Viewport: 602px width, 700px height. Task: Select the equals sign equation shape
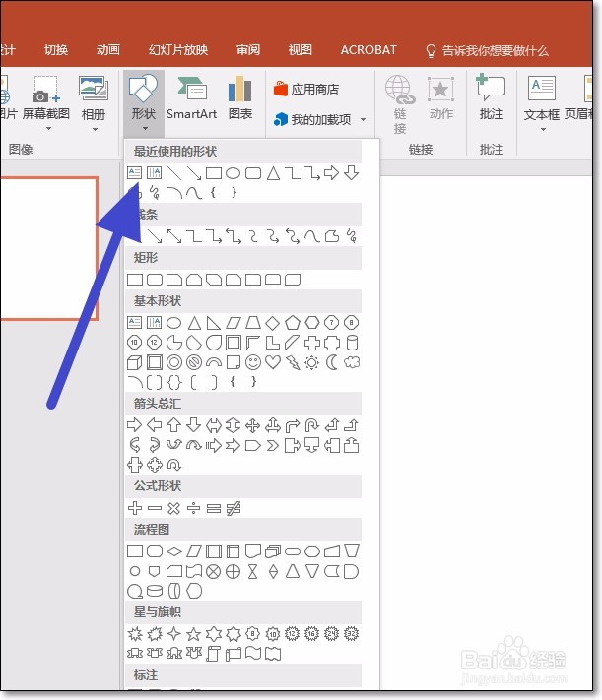[214, 508]
